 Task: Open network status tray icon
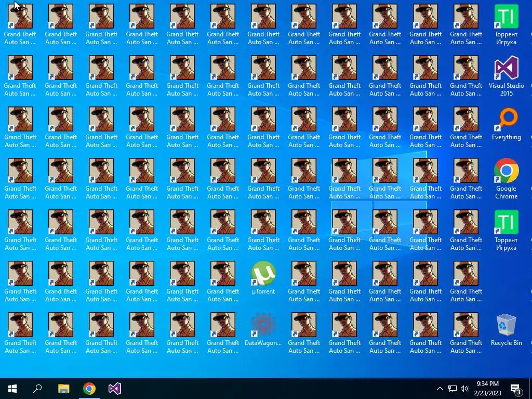coord(453,389)
